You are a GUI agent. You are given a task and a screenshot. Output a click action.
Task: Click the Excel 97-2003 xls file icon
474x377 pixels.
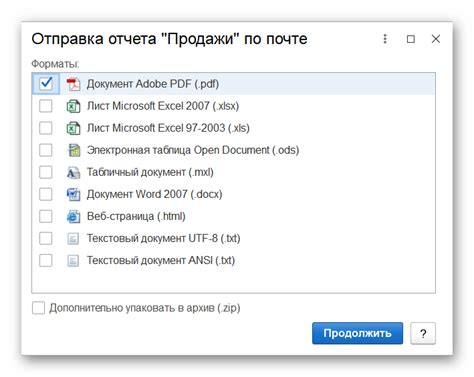[73, 128]
